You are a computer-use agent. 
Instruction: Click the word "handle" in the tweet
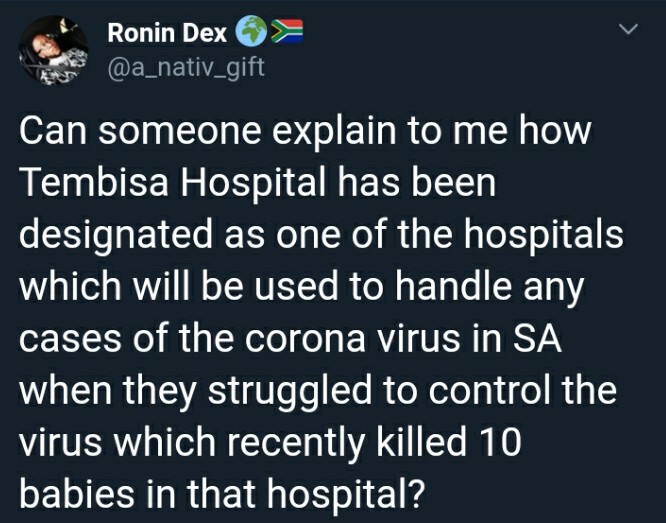tap(453, 287)
